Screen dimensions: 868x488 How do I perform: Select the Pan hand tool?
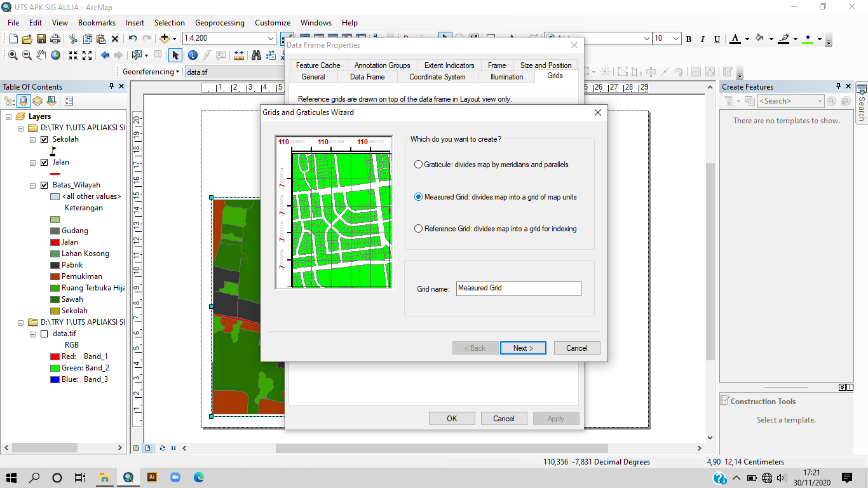point(41,55)
